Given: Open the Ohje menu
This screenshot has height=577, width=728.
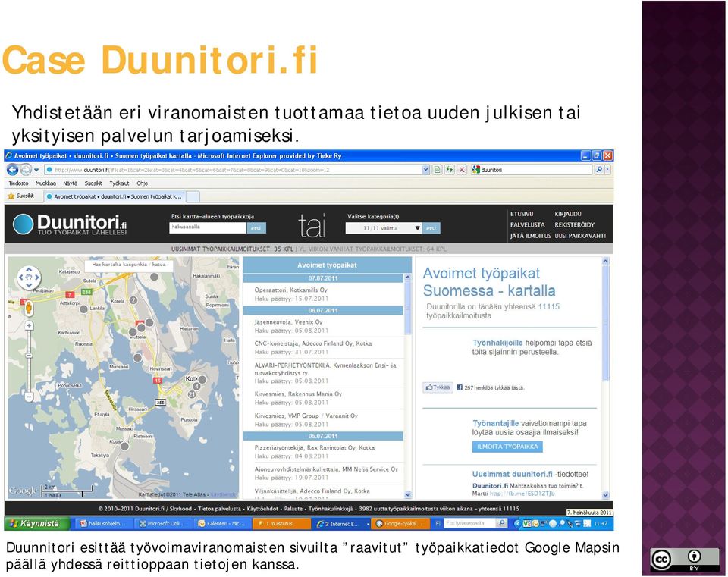Looking at the screenshot, I should pyautogui.click(x=142, y=183).
